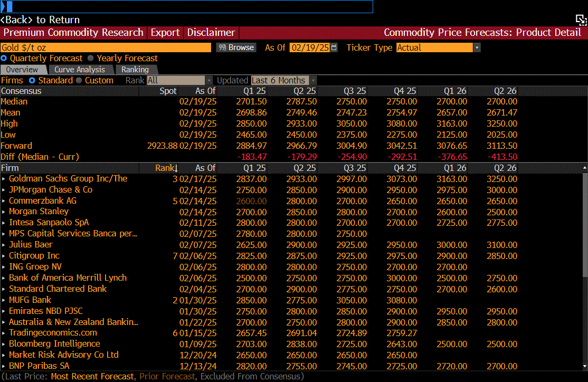
Task: Sort firms by the Rank column header
Action: 166,168
